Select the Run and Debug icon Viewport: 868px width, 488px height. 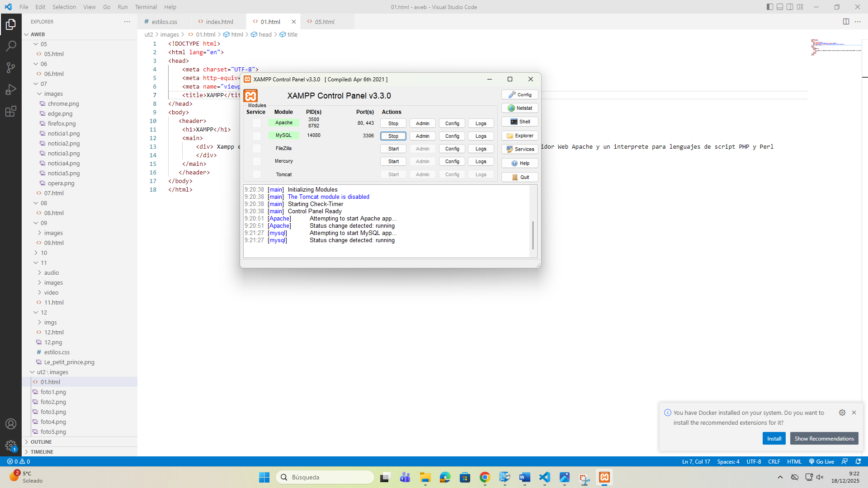click(x=11, y=89)
